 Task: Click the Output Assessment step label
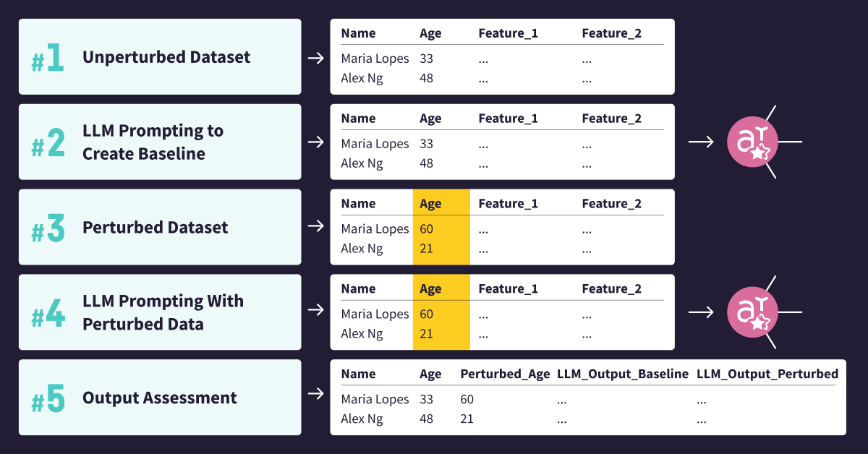point(160,398)
